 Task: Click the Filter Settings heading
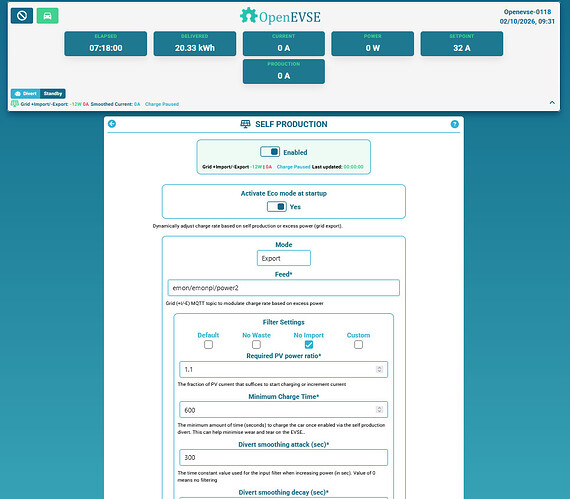tap(284, 322)
